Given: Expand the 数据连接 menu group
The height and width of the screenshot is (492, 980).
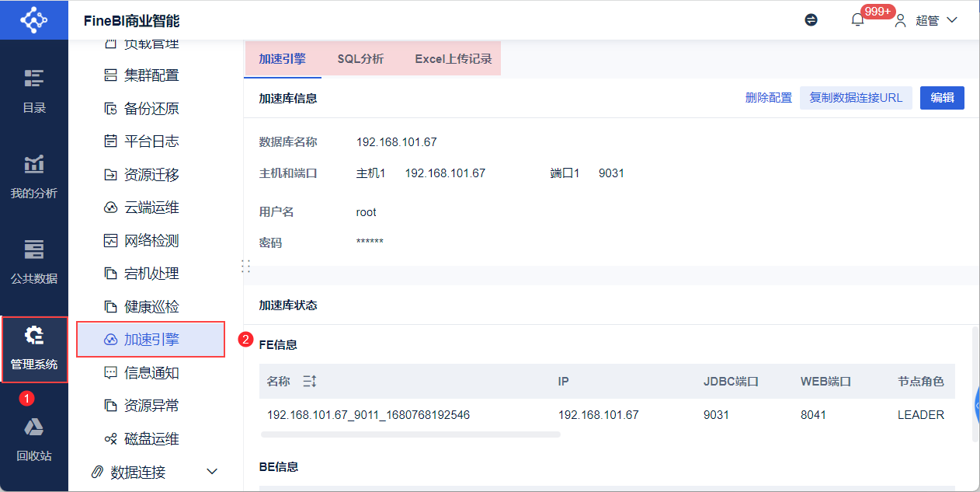Looking at the screenshot, I should point(212,472).
